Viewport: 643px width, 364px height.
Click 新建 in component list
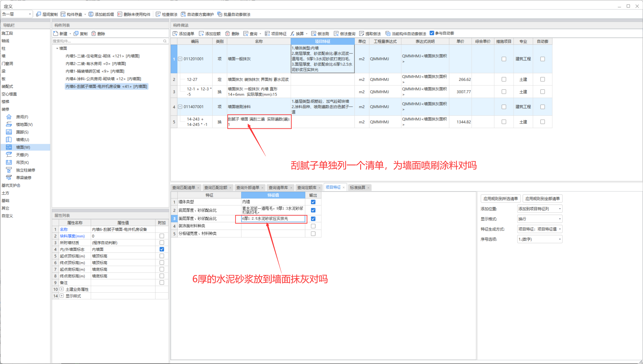tap(60, 33)
